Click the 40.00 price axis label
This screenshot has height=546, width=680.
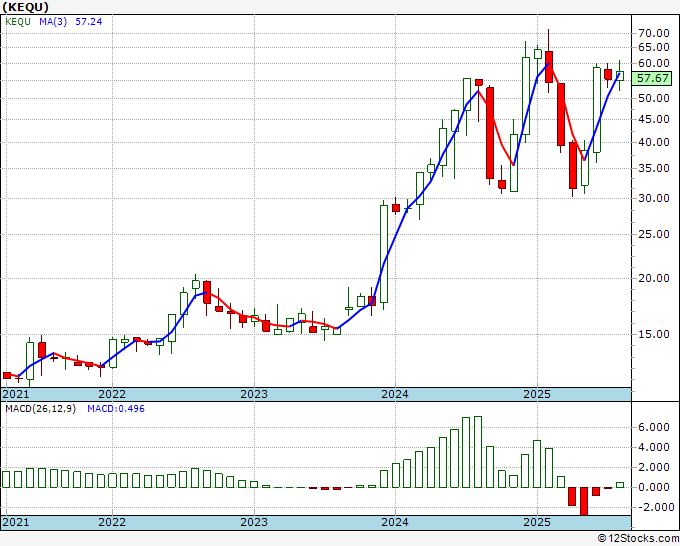[x=654, y=143]
